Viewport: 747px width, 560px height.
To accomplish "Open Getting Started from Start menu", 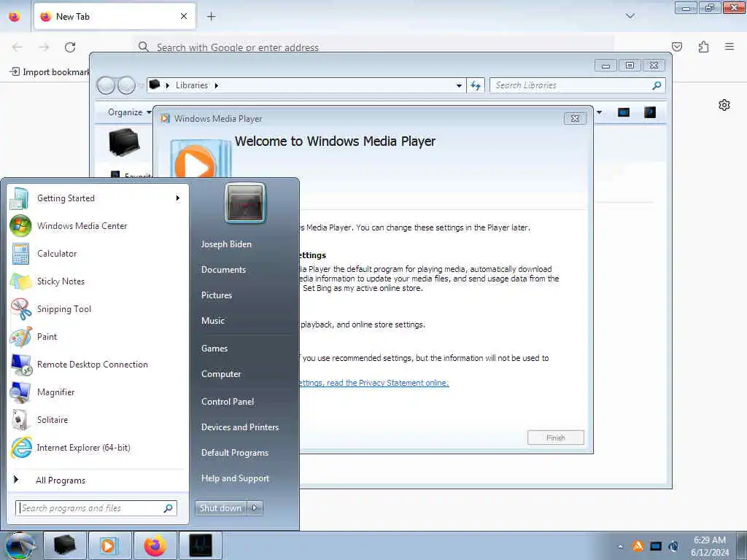I will [x=98, y=198].
